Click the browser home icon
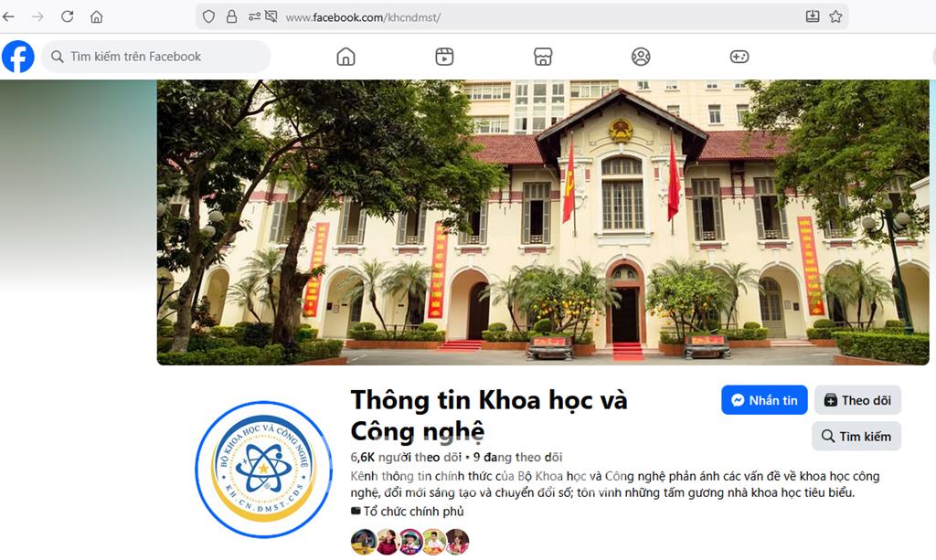The image size is (936, 560). pyautogui.click(x=97, y=16)
